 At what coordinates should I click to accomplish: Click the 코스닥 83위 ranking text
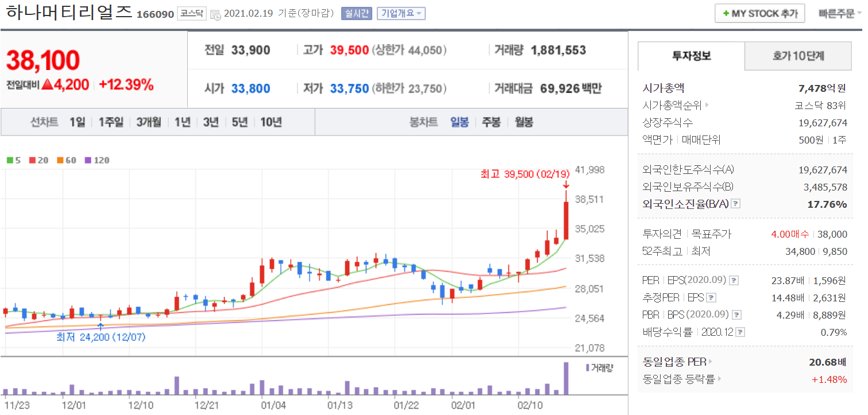(821, 106)
